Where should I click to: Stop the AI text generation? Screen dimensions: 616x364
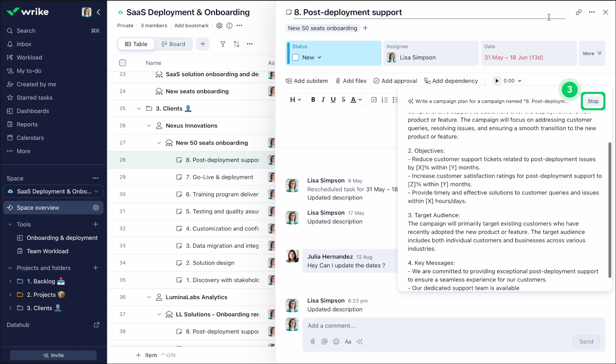click(x=593, y=101)
